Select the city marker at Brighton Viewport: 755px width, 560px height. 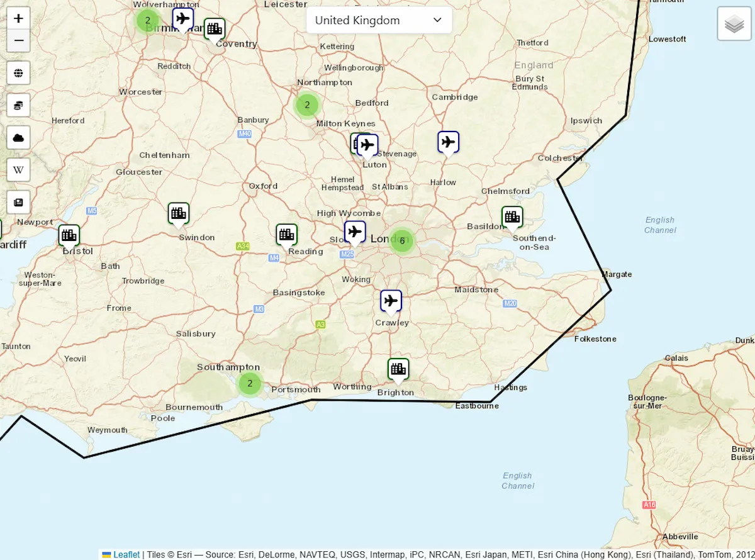(x=398, y=369)
